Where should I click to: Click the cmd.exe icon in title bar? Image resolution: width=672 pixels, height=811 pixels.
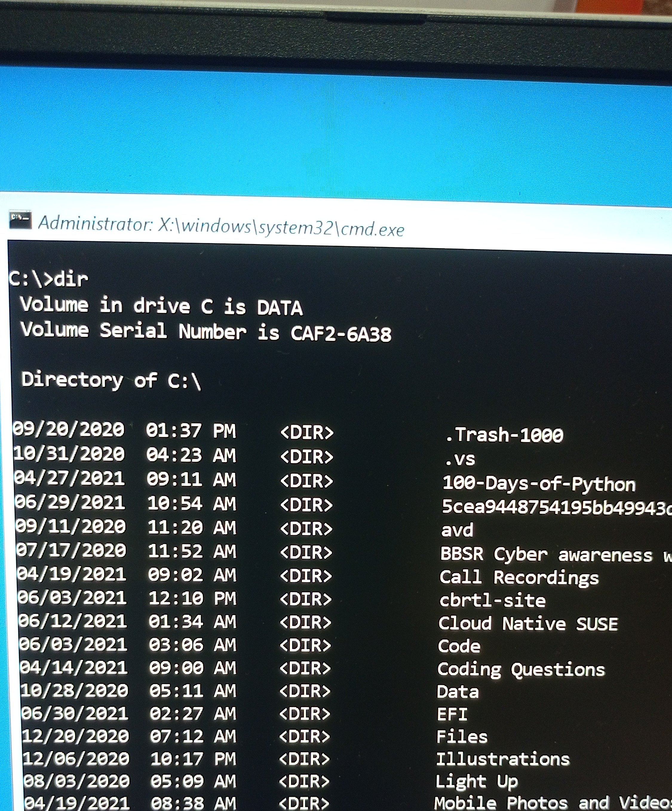(x=20, y=220)
